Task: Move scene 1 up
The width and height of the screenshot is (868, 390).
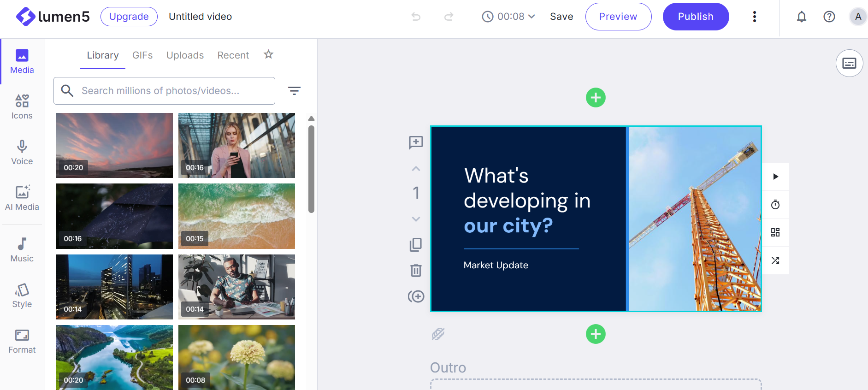Action: click(x=416, y=169)
